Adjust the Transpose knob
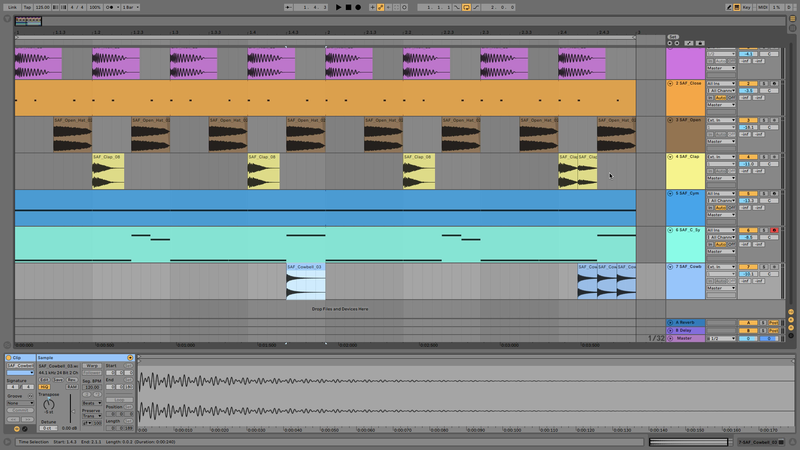The width and height of the screenshot is (800, 450). 49,404
